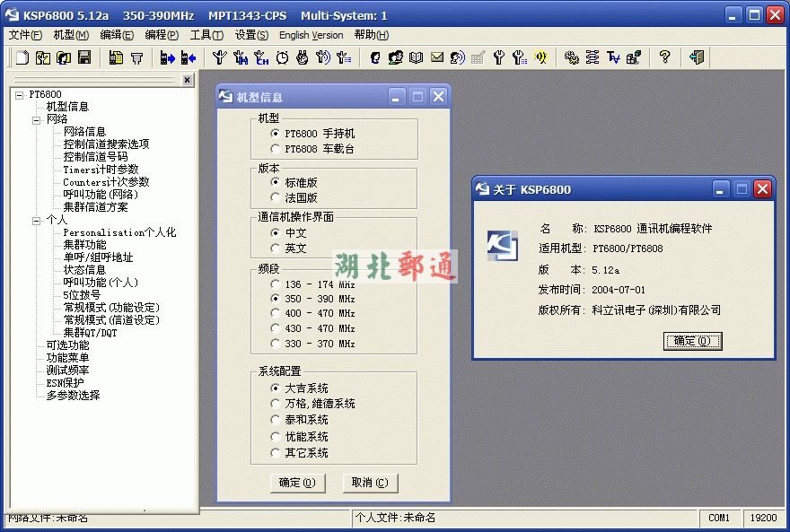Select the 136 - 174 MHz band
The width and height of the screenshot is (790, 532).
pyautogui.click(x=275, y=283)
